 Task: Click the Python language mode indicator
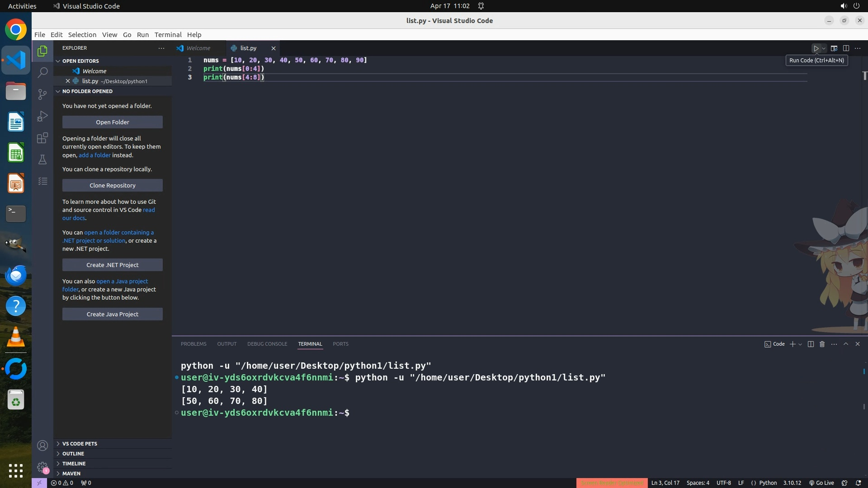pos(768,483)
